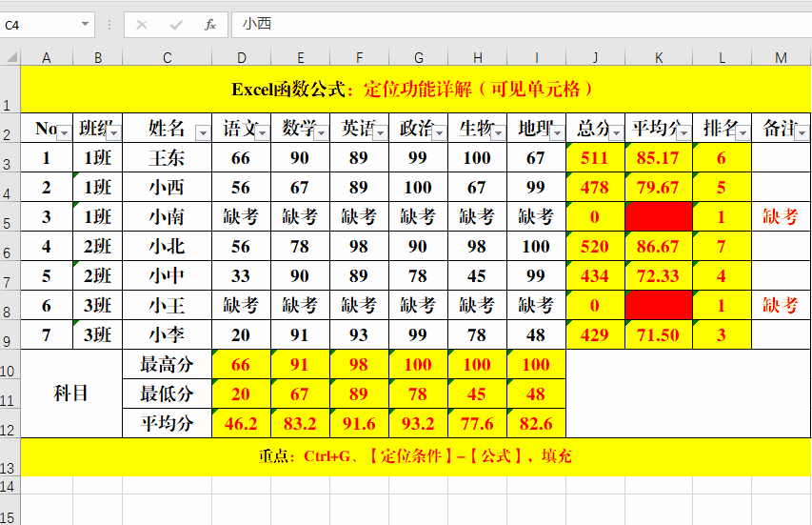Select the red average cell for 小南
The image size is (812, 525).
pos(659,217)
